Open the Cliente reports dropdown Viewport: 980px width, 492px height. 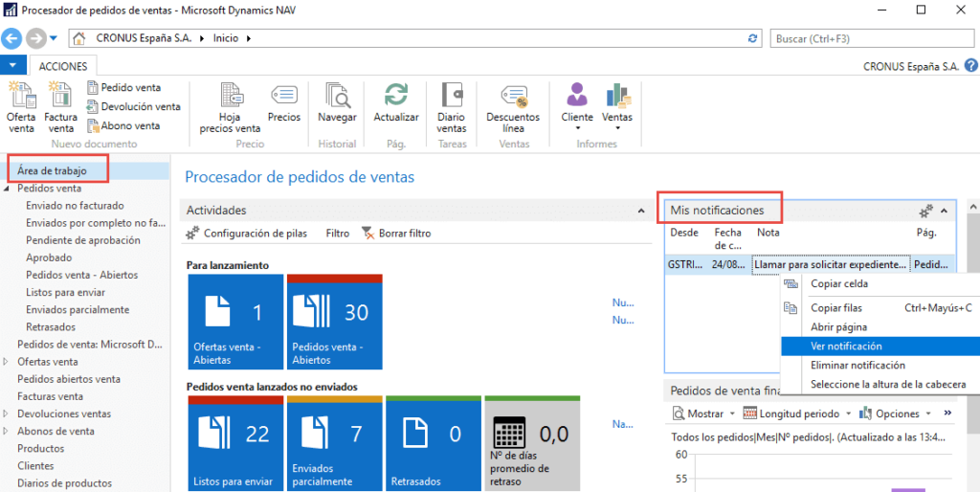(x=577, y=106)
